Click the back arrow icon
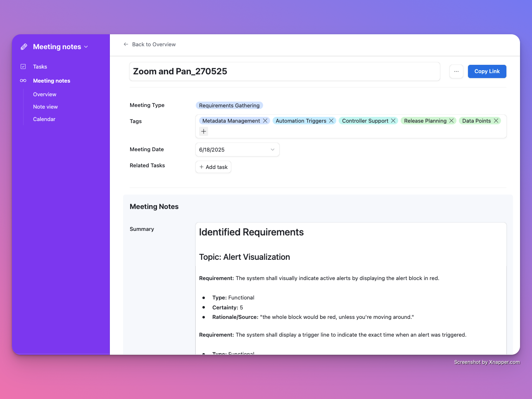 [126, 44]
